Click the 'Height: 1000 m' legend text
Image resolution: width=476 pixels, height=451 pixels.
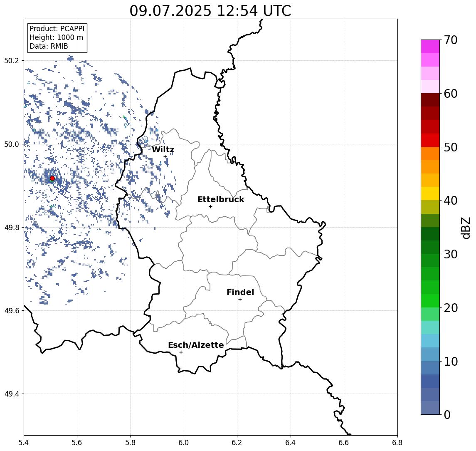57,38
